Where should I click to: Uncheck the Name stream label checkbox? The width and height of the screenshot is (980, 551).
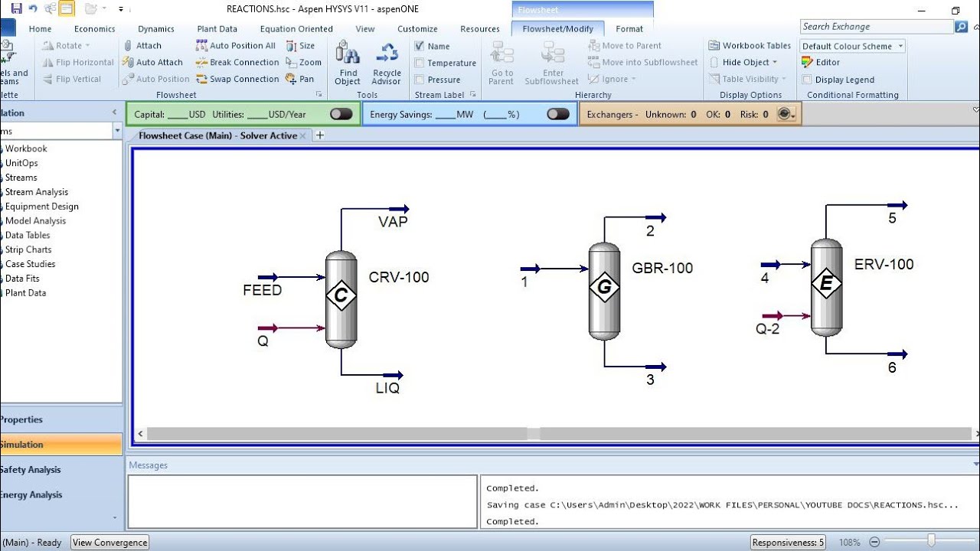tap(419, 47)
